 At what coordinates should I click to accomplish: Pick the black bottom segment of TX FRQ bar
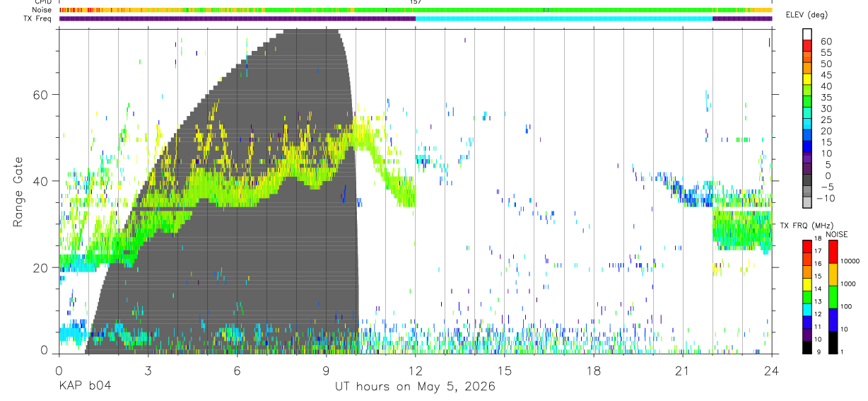pyautogui.click(x=807, y=347)
